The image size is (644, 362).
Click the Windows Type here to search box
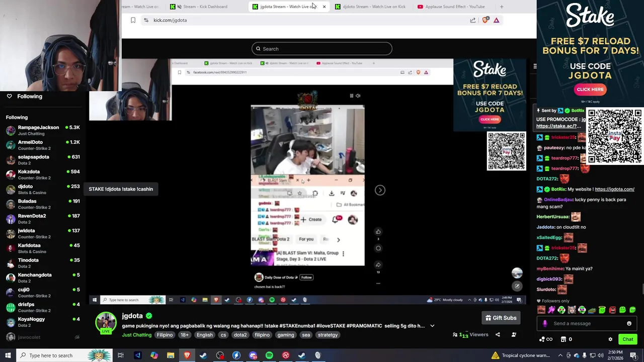pyautogui.click(x=65, y=355)
